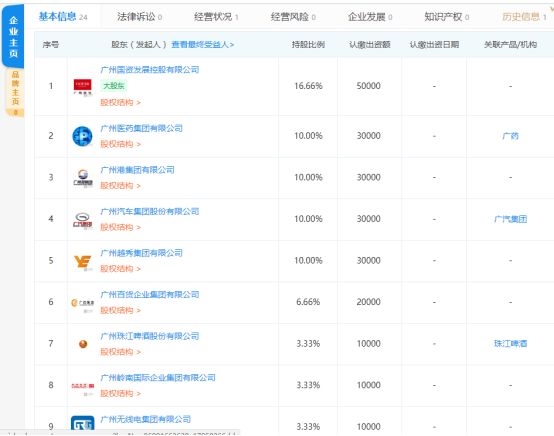This screenshot has width=554, height=436.
Task: Open the 经营风险 tab
Action: 293,17
